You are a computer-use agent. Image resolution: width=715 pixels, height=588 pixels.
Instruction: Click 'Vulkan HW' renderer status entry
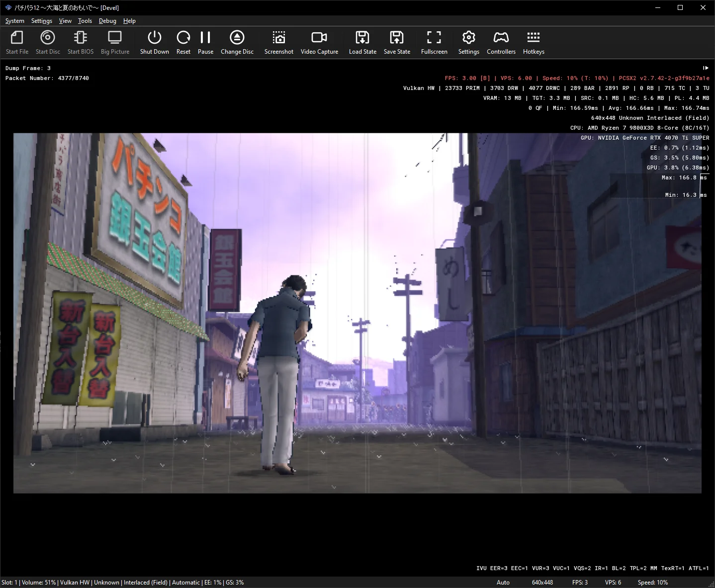click(x=75, y=583)
